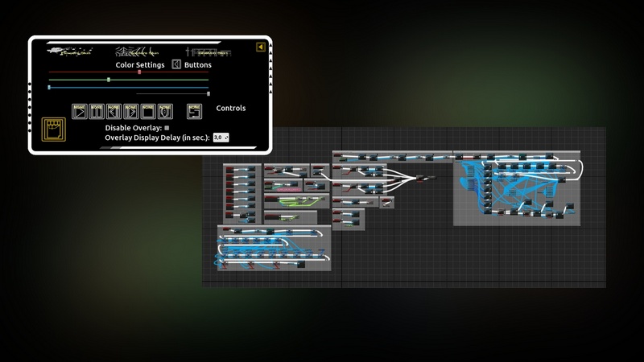Click arrow icon beside Buttons label
The image size is (644, 362).
click(x=176, y=64)
